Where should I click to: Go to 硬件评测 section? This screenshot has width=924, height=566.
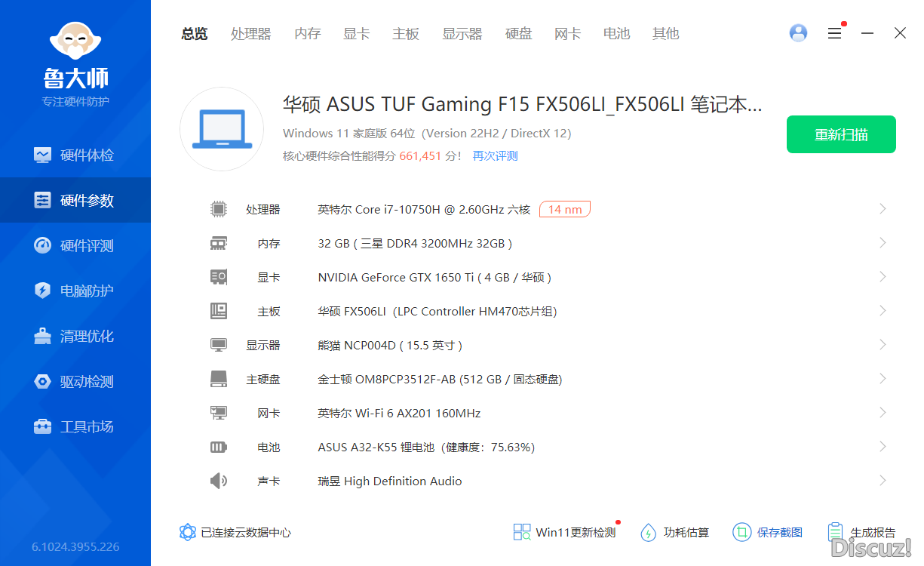click(75, 245)
